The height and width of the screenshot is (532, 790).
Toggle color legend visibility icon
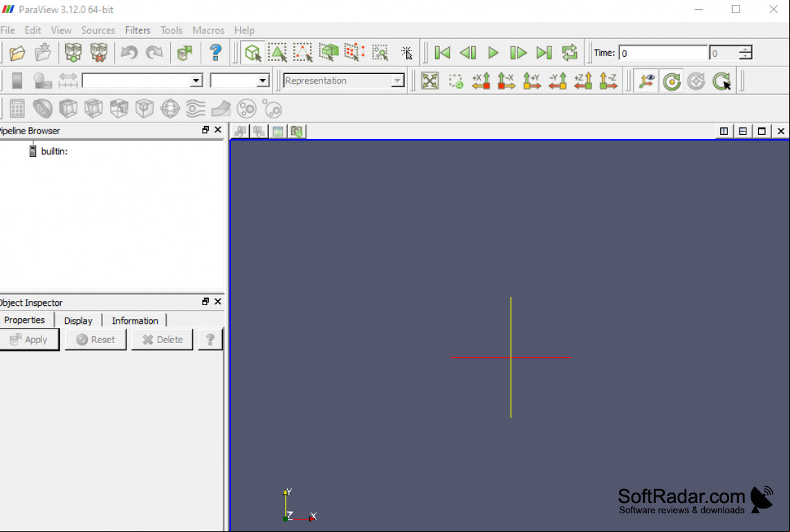coord(17,81)
